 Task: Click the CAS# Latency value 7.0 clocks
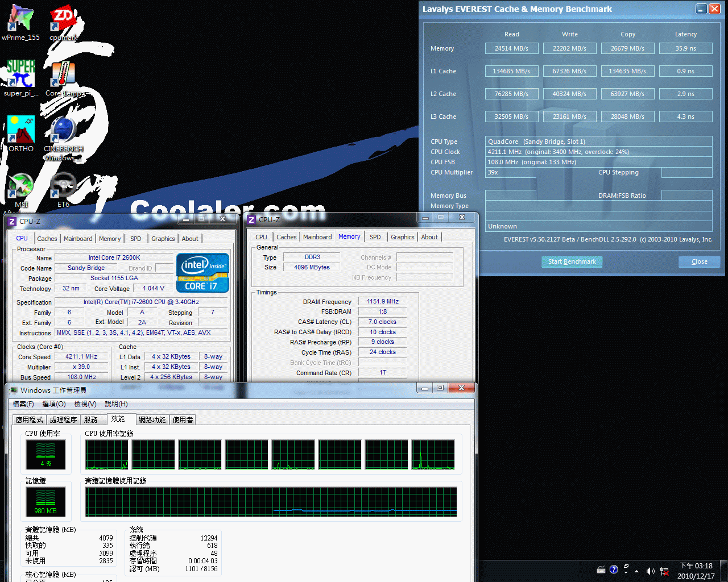pyautogui.click(x=383, y=322)
